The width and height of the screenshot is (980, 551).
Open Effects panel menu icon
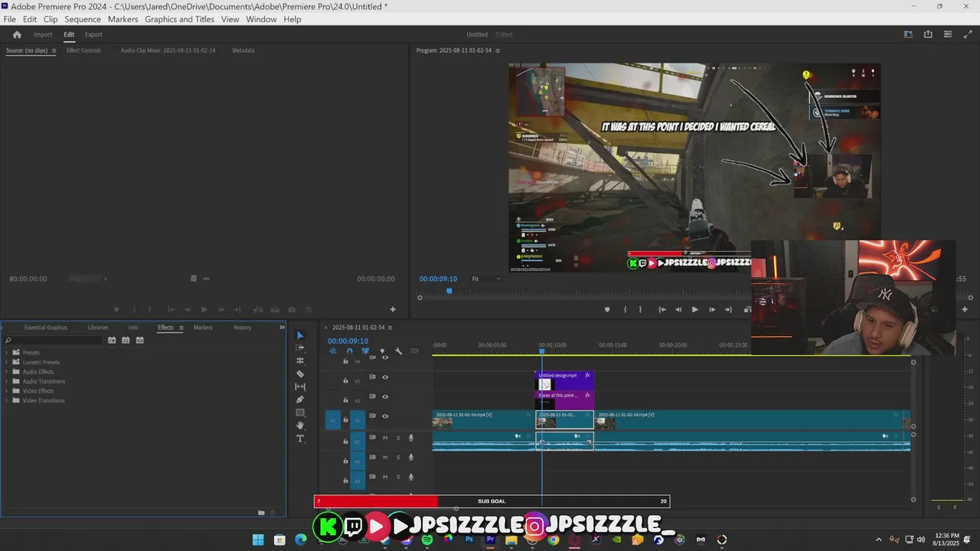(181, 328)
